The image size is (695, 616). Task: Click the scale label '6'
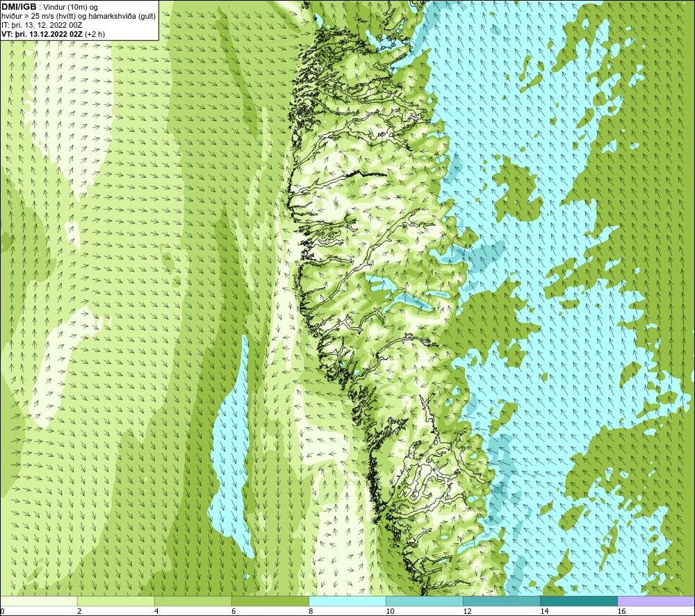pyautogui.click(x=234, y=612)
